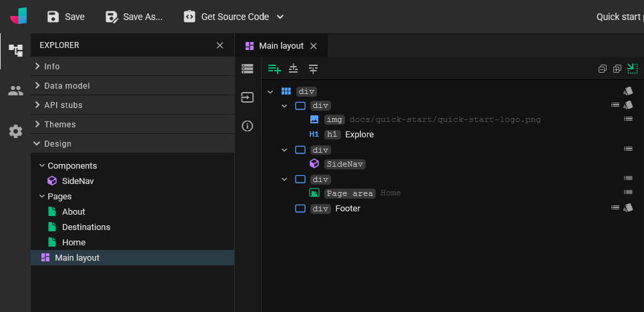Image resolution: width=644 pixels, height=312 pixels.
Task: Expand the Info section
Action: click(x=132, y=66)
